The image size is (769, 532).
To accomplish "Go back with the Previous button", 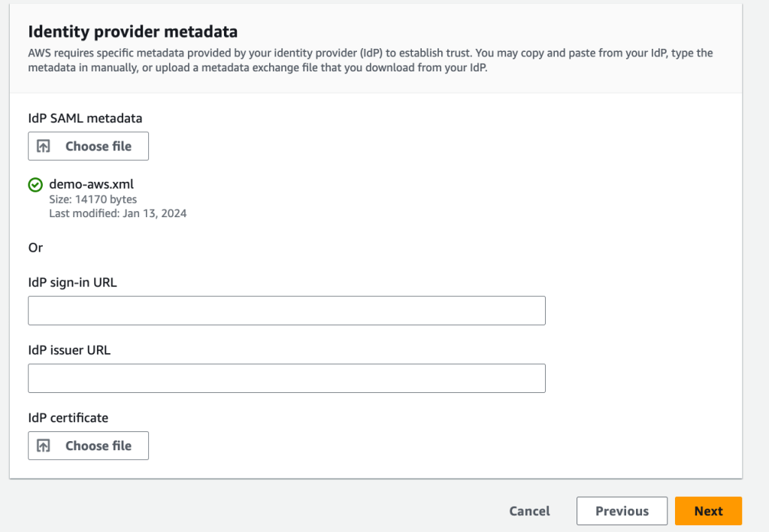I will tap(622, 511).
